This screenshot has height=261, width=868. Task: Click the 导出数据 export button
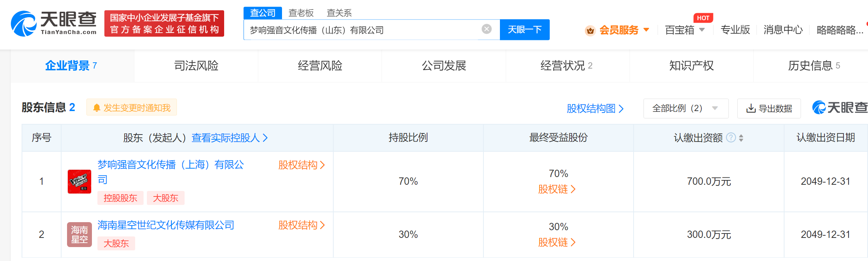pyautogui.click(x=769, y=109)
